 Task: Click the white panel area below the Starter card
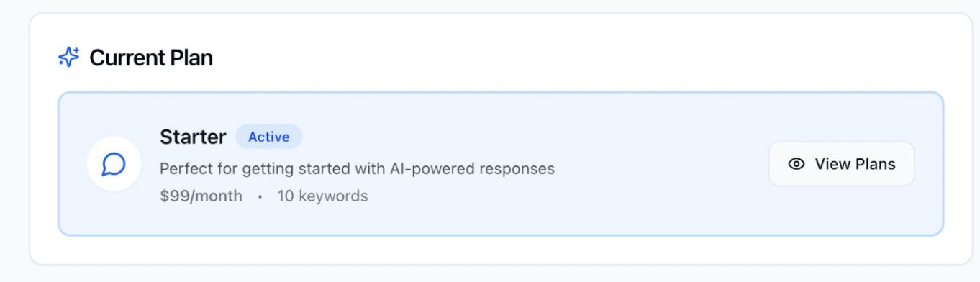point(501,250)
